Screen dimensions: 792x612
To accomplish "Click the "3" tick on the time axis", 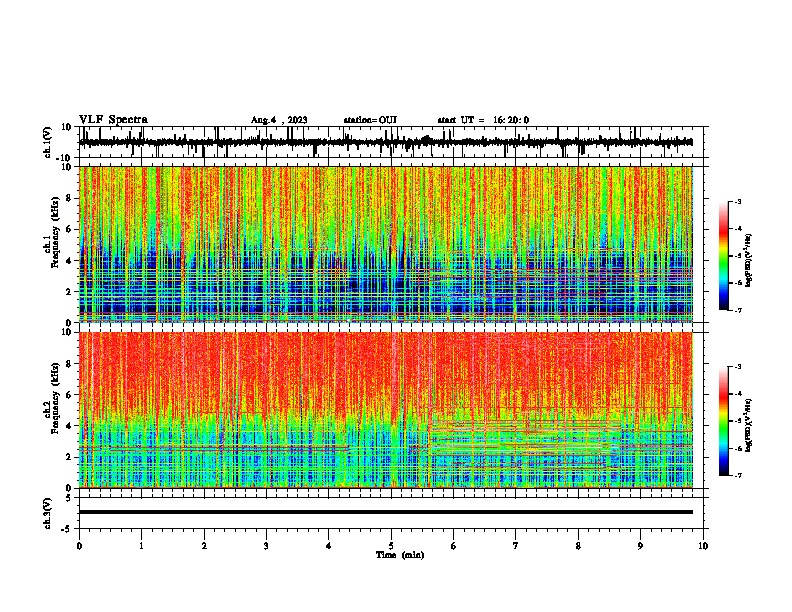I will (266, 546).
